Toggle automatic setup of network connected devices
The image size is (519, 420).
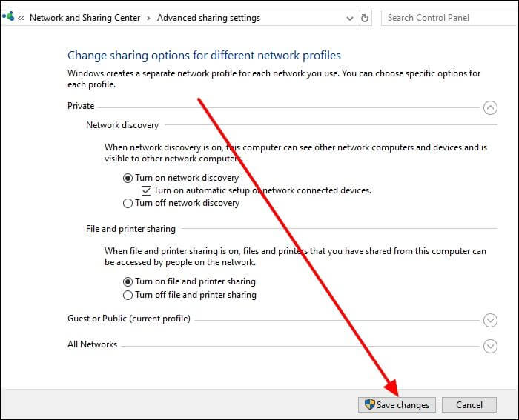point(146,190)
